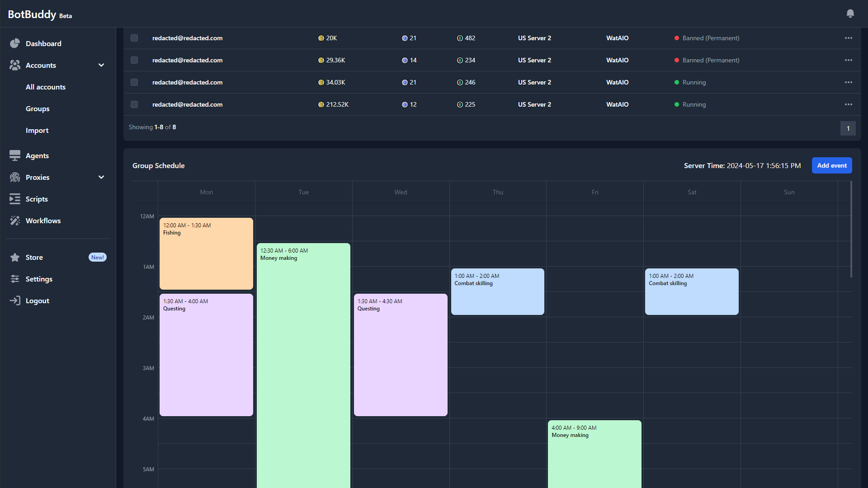Select the checkbox next to the 212.52K account
This screenshot has width=868, height=488.
[x=134, y=104]
